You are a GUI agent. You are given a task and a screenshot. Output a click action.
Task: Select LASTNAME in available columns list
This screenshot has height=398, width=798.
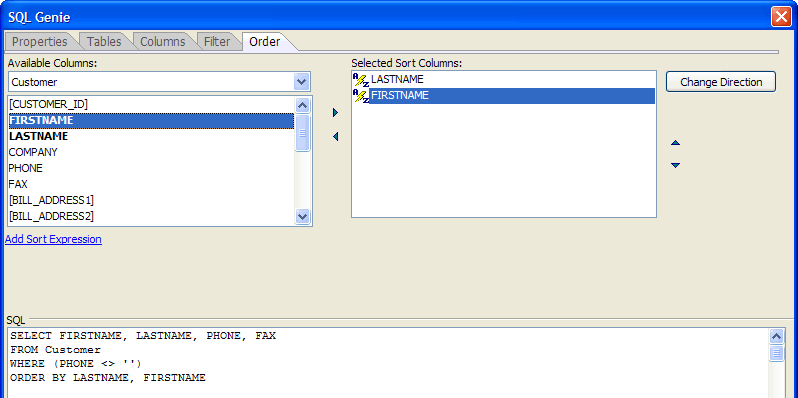(x=151, y=136)
